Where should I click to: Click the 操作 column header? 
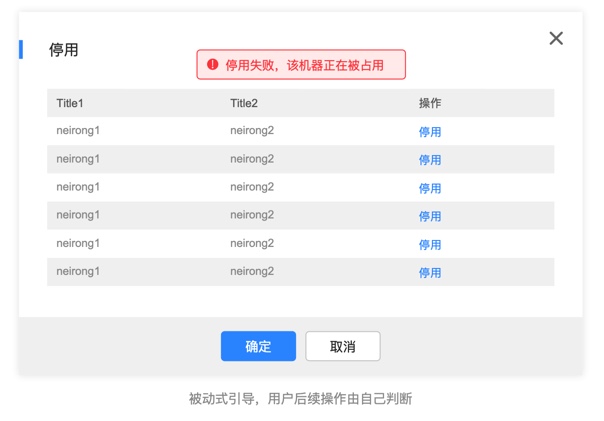[430, 103]
